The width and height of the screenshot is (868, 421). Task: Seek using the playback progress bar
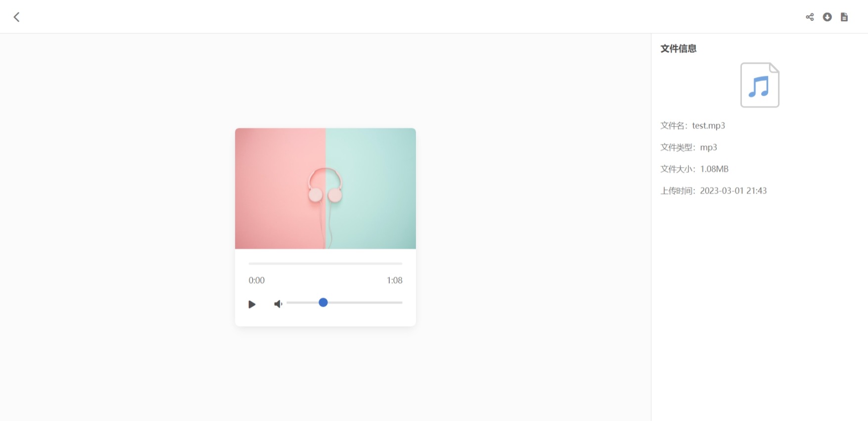tap(325, 264)
